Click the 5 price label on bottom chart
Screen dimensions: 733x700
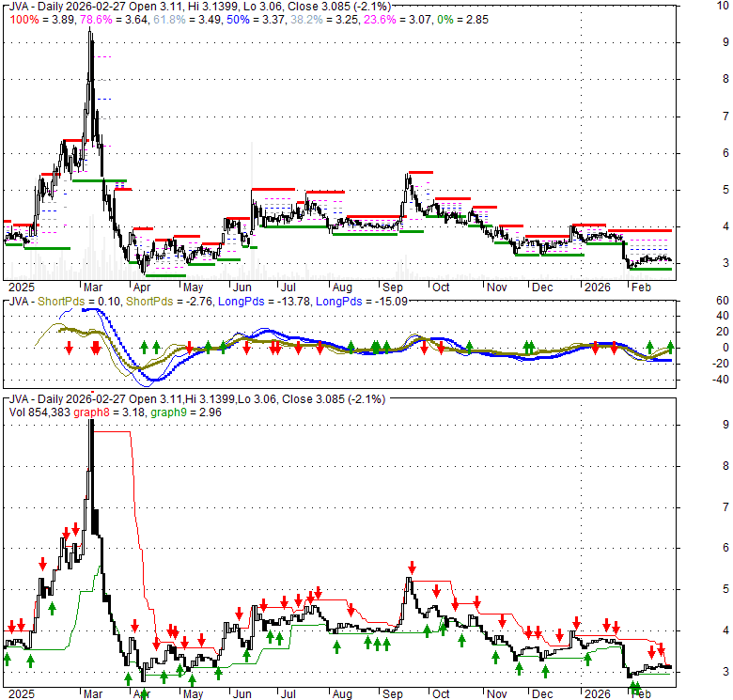(725, 589)
